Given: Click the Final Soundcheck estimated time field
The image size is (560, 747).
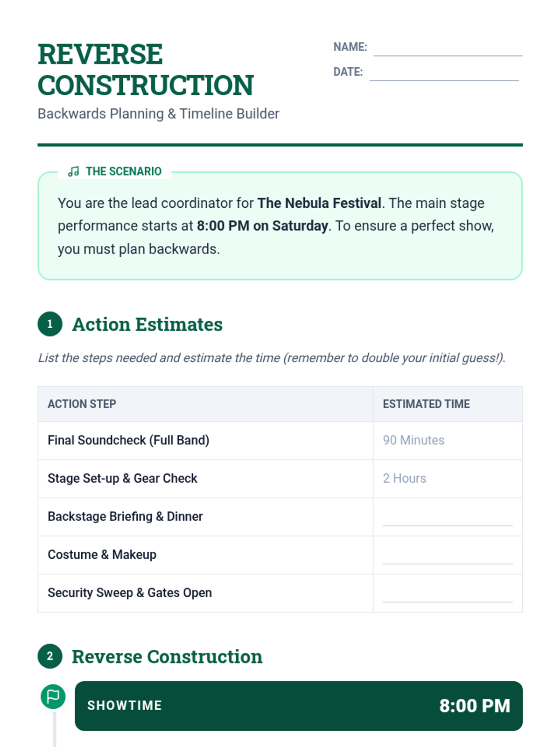Looking at the screenshot, I should click(447, 440).
